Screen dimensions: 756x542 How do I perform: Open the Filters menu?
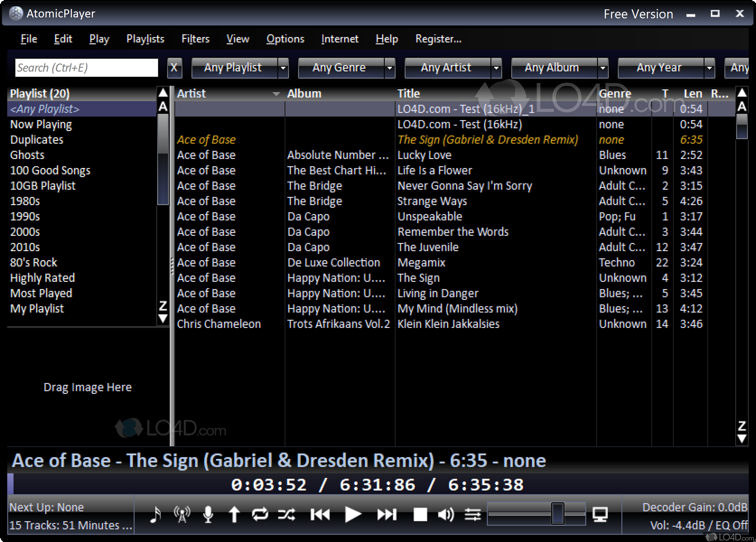coord(195,39)
